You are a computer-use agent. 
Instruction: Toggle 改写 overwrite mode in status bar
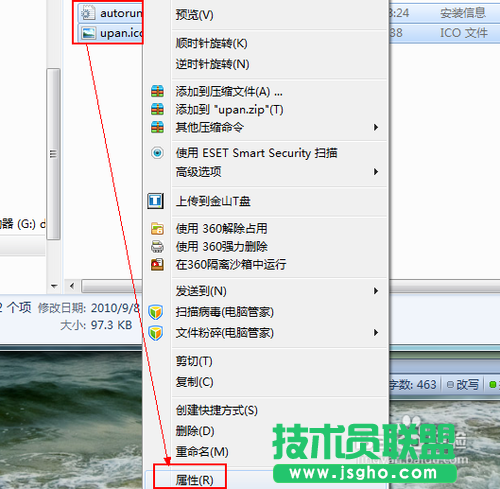[x=463, y=385]
